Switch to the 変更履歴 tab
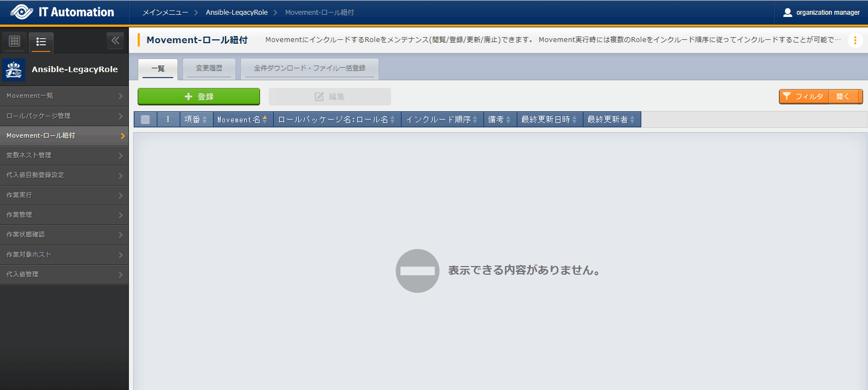Screen dimensions: 868x390 tap(209, 68)
